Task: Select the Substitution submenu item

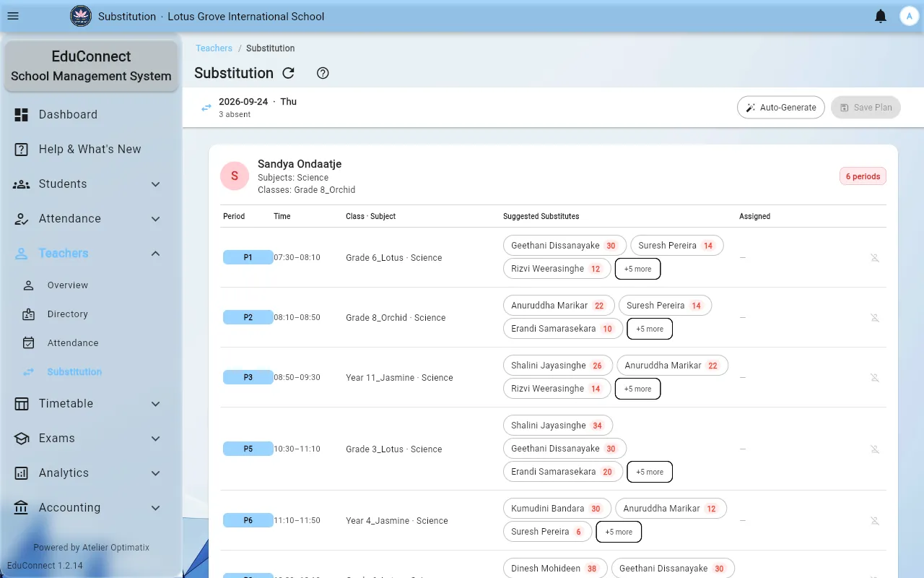Action: (x=91, y=371)
